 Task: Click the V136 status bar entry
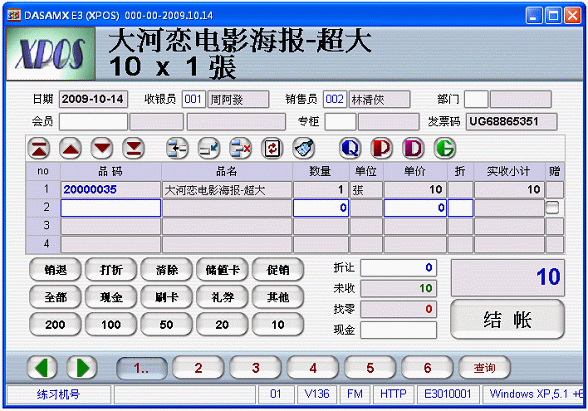click(x=317, y=394)
